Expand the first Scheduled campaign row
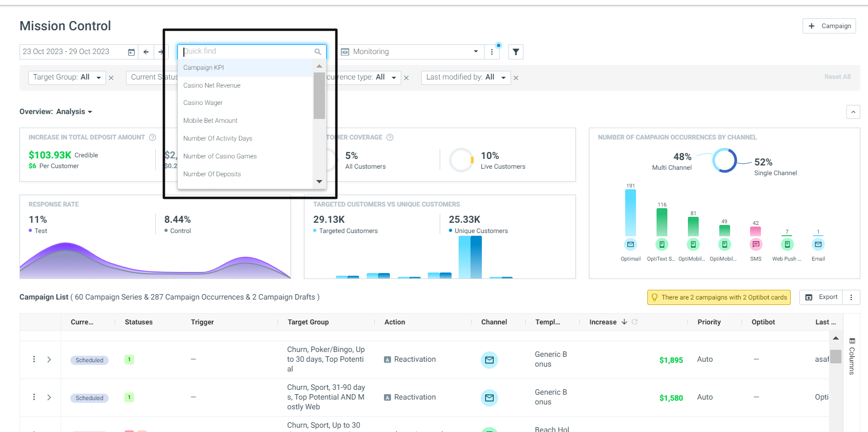Viewport: 868px width, 432px height. click(49, 359)
